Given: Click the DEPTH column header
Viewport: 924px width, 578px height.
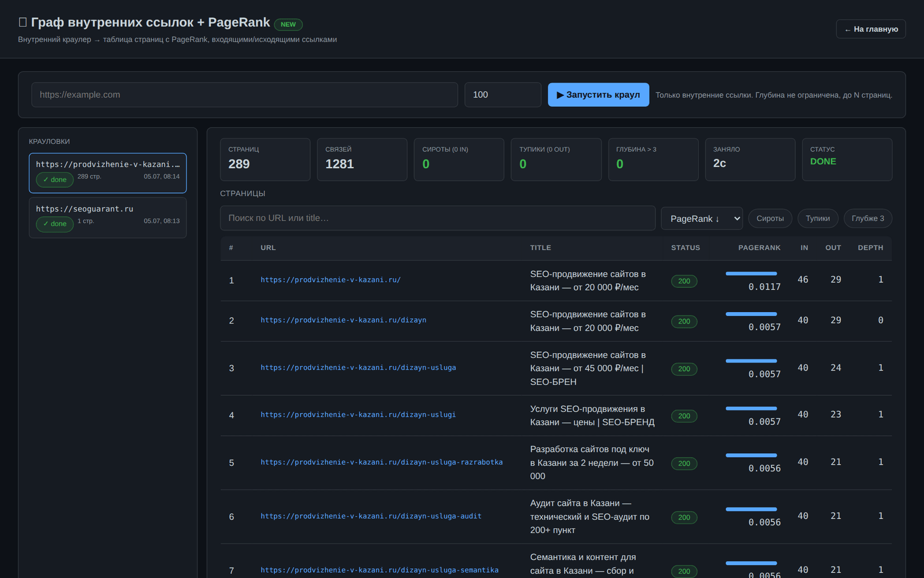Looking at the screenshot, I should [x=870, y=247].
